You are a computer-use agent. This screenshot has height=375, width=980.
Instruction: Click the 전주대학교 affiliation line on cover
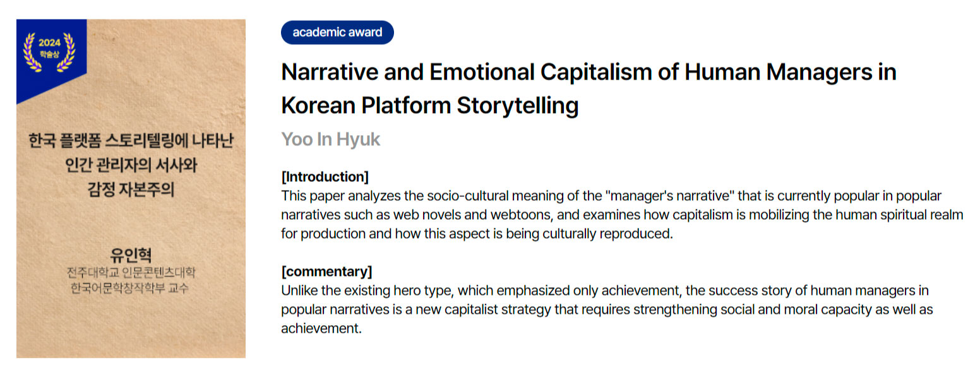(131, 273)
